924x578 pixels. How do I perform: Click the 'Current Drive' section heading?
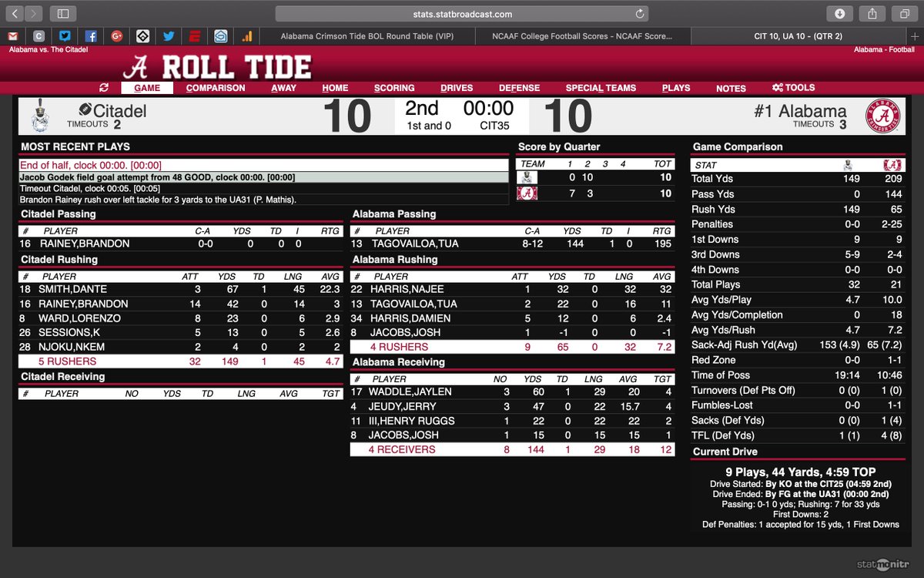[x=725, y=452]
